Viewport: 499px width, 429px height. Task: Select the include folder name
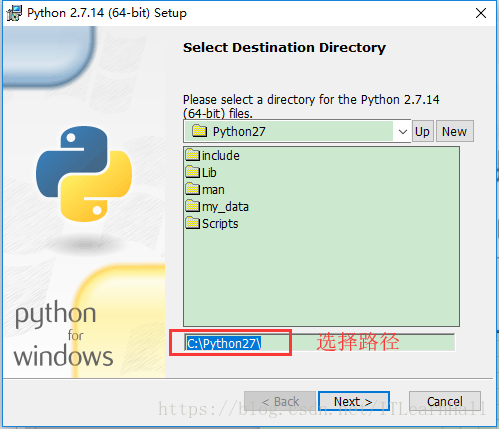[x=221, y=156]
